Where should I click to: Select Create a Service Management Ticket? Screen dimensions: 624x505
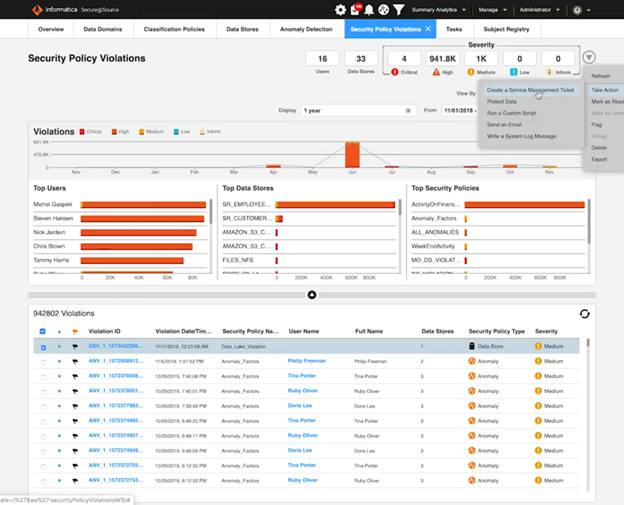pos(530,90)
